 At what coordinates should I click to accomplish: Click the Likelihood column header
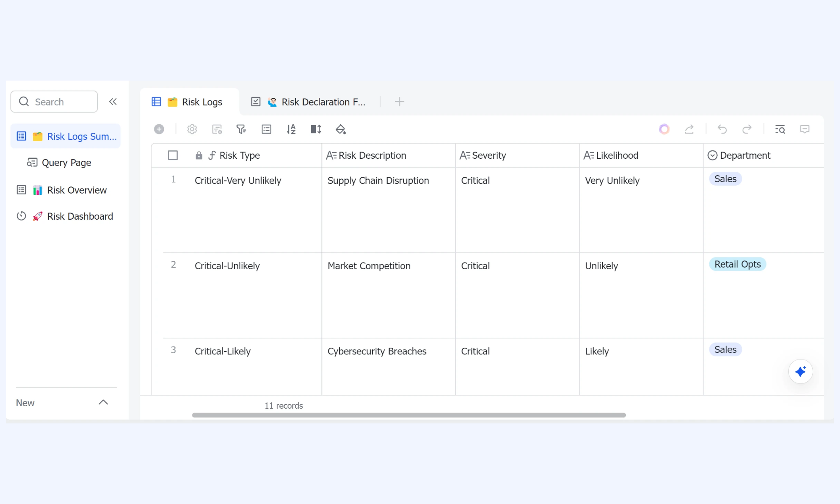tap(641, 155)
